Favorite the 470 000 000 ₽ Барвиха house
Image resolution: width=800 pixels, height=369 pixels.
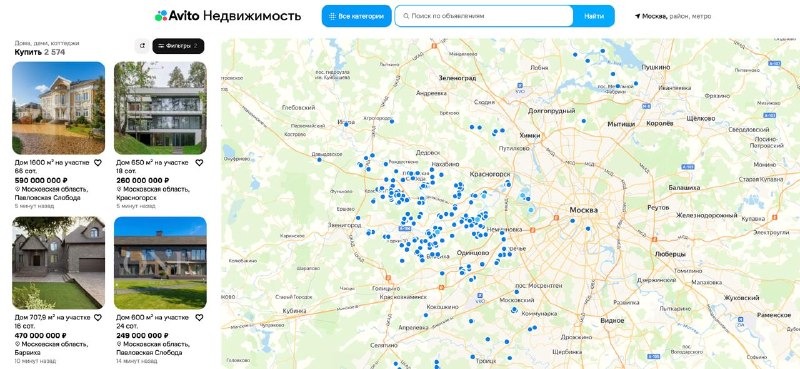[x=97, y=317]
